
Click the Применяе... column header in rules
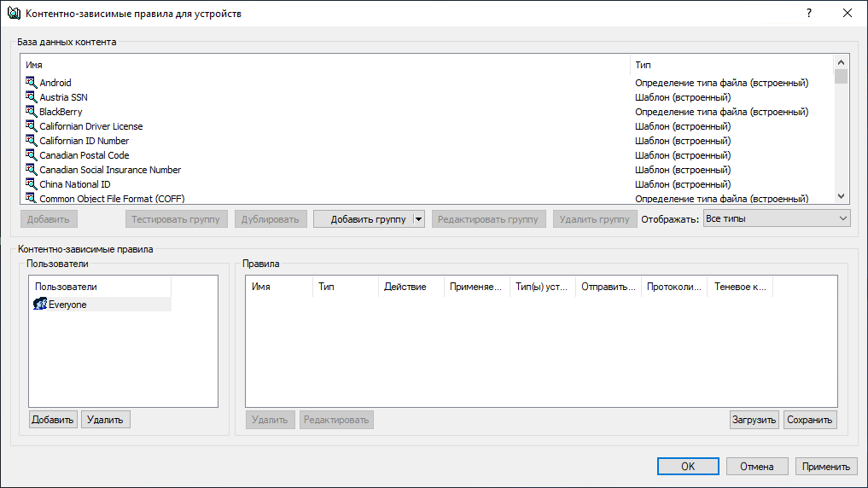tap(476, 287)
